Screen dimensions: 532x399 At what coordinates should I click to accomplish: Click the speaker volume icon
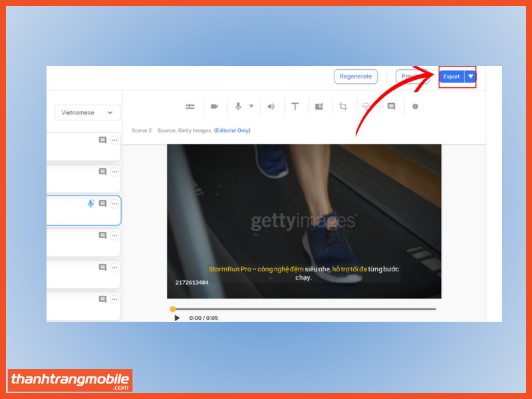(271, 106)
